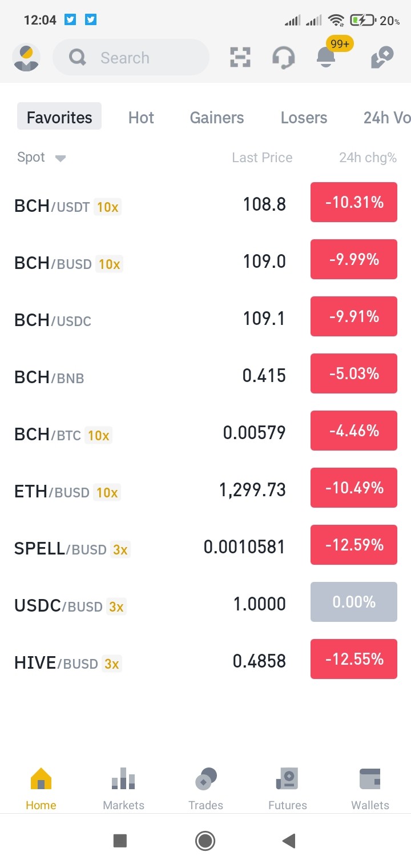Open the ETH/BUSD pair row
Viewport: 411px width, 868px height.
tap(205, 490)
